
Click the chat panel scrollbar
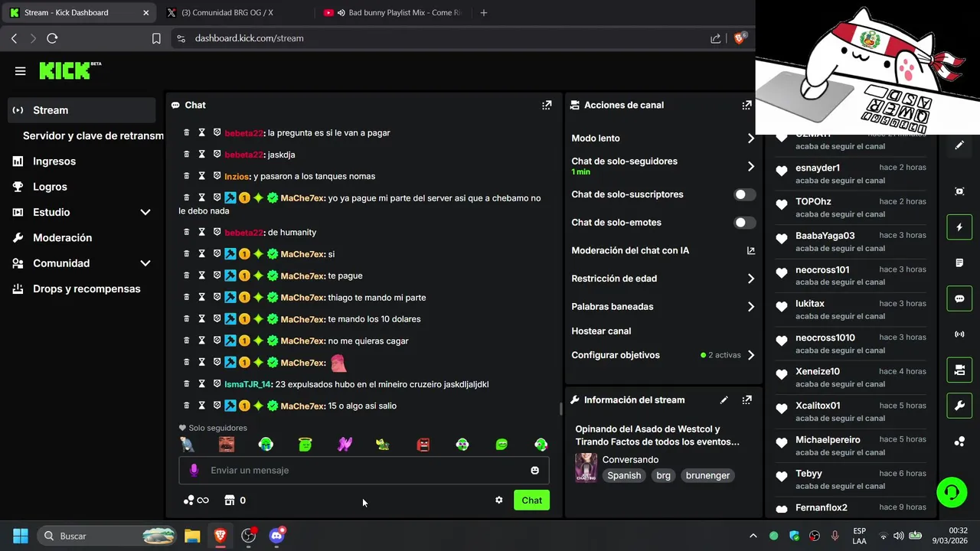coord(560,409)
